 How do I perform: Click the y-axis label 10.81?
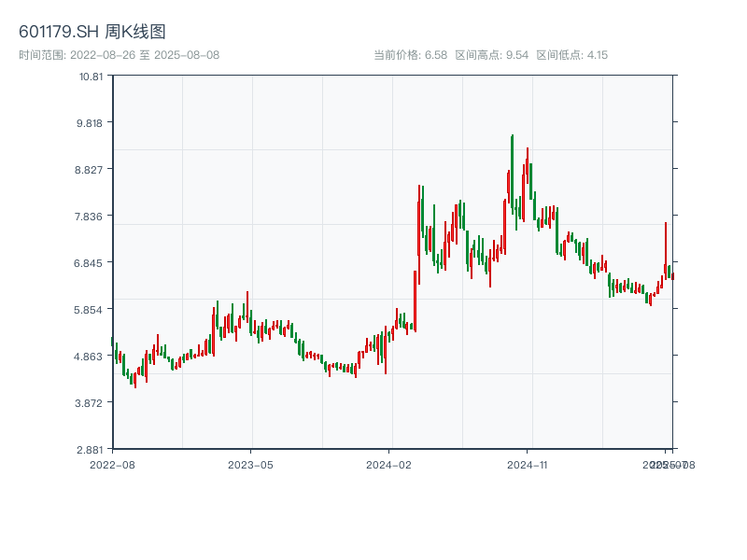click(x=91, y=77)
